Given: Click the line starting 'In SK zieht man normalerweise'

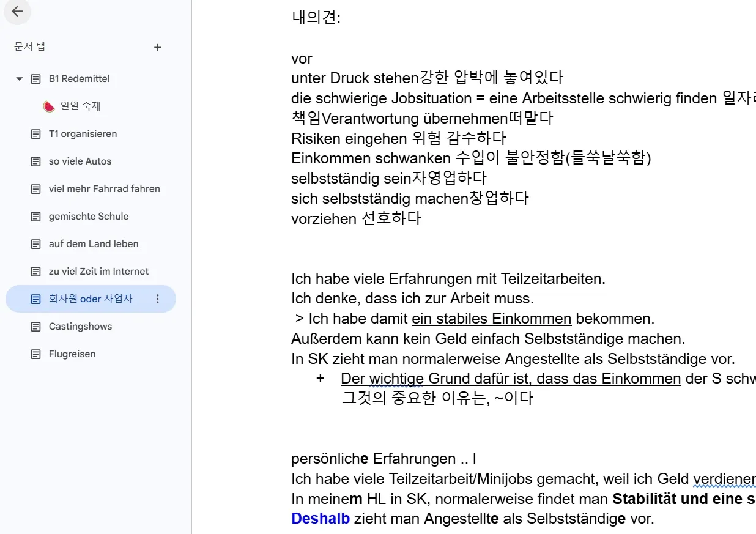Looking at the screenshot, I should (x=513, y=359).
